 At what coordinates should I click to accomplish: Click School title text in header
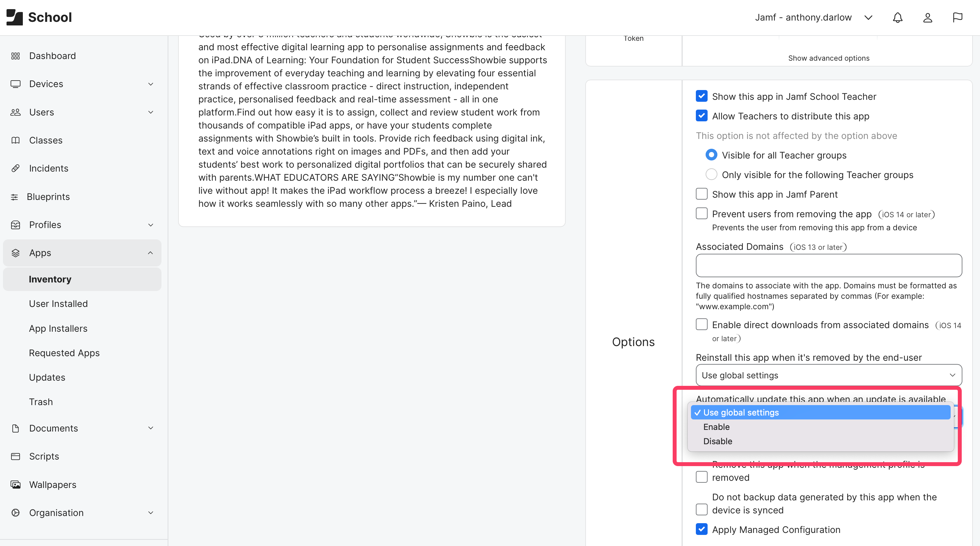pos(50,17)
